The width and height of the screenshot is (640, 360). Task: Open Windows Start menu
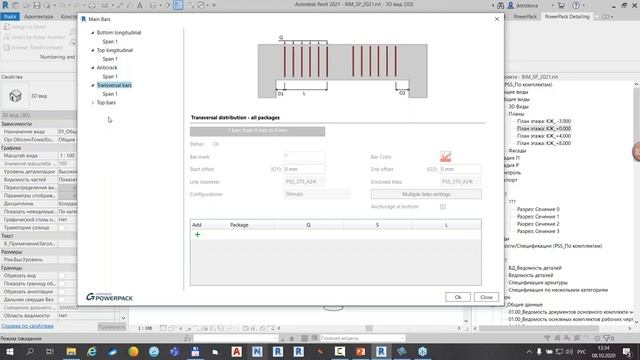(x=9, y=351)
